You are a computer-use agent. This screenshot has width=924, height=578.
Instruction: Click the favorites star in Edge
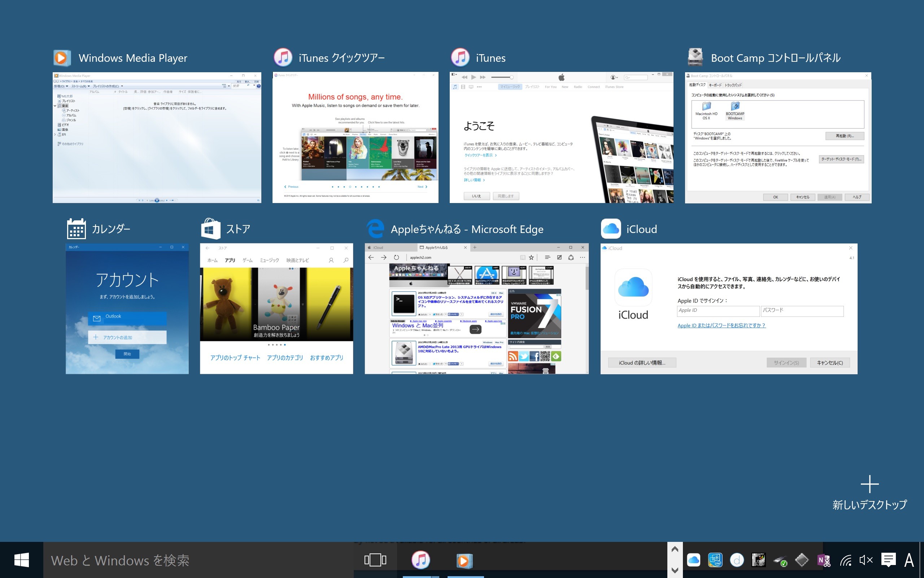[531, 257]
